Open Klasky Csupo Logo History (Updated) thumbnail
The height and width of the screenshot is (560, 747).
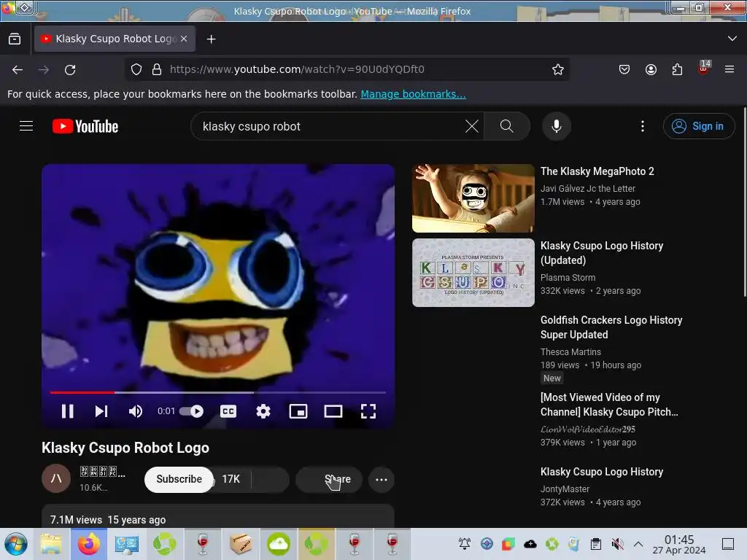pyautogui.click(x=473, y=273)
